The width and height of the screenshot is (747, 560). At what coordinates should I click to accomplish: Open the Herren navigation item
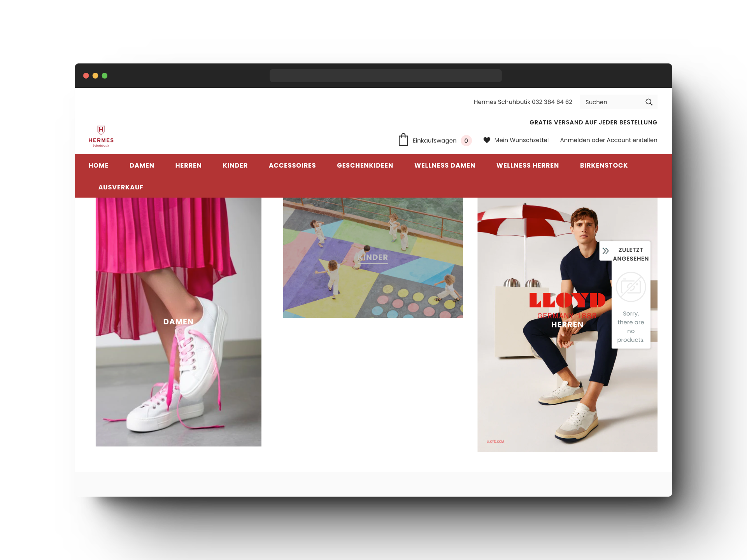188,166
